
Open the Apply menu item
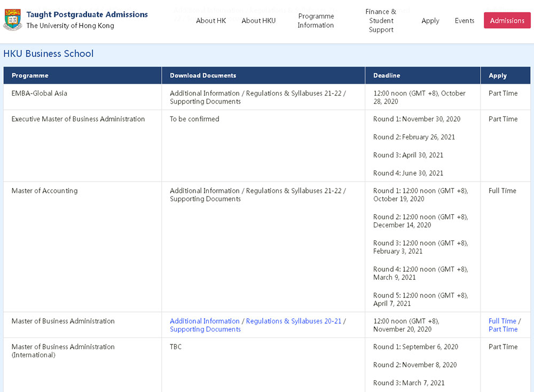coord(430,21)
